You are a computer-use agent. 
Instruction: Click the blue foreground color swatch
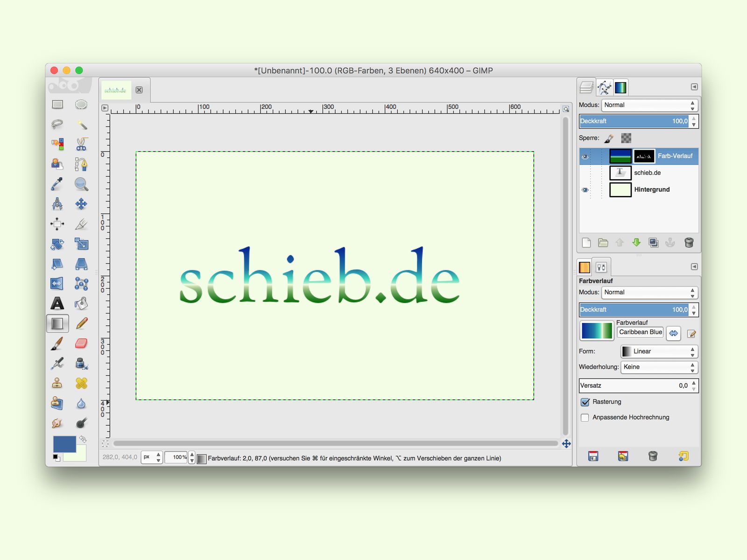[x=64, y=444]
